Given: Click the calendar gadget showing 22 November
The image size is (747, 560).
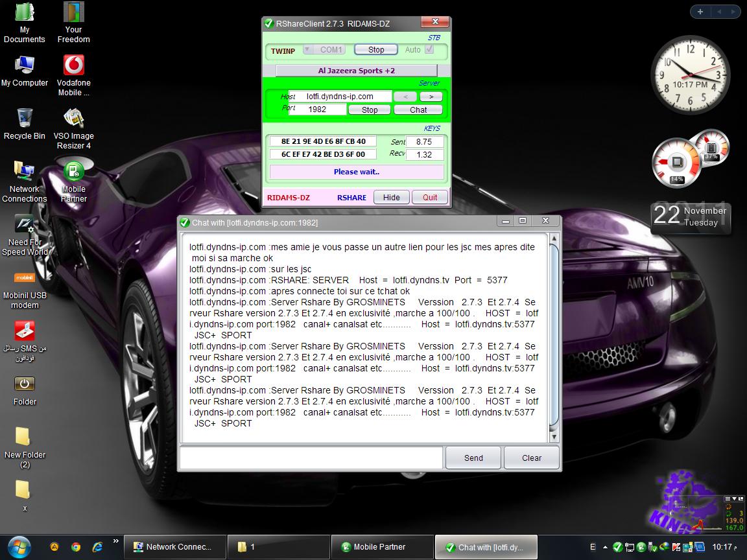Looking at the screenshot, I should tap(691, 217).
